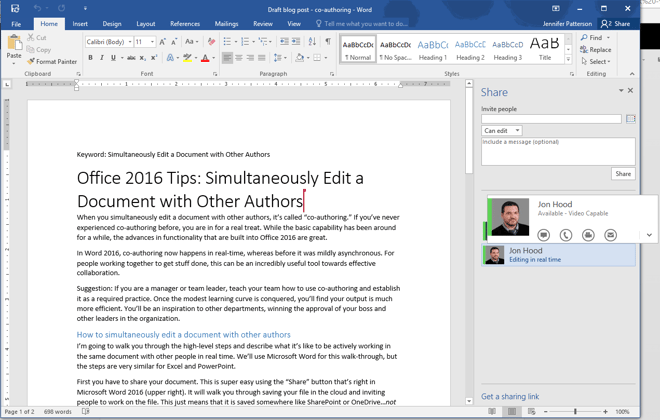Open the Select dropdown in the Editing group

(596, 61)
